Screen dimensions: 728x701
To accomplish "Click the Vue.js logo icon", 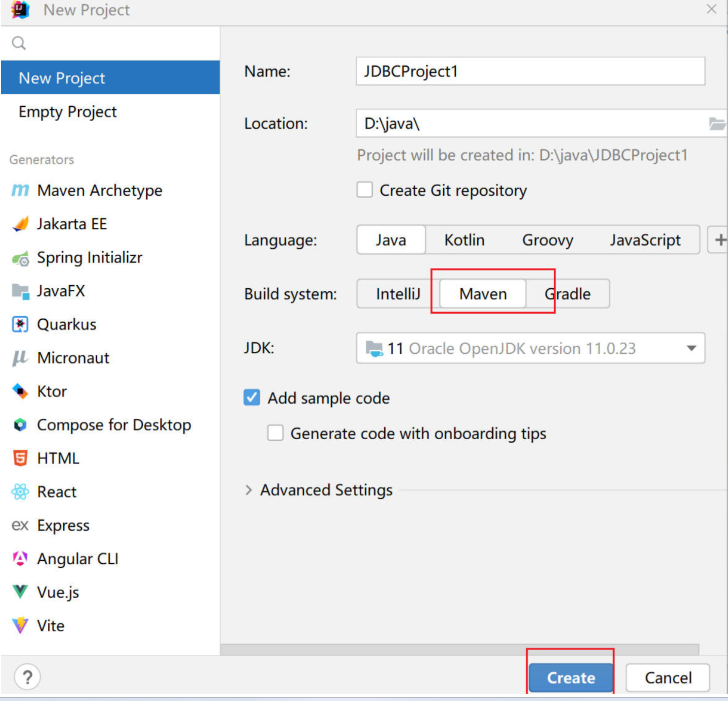I will (x=20, y=592).
